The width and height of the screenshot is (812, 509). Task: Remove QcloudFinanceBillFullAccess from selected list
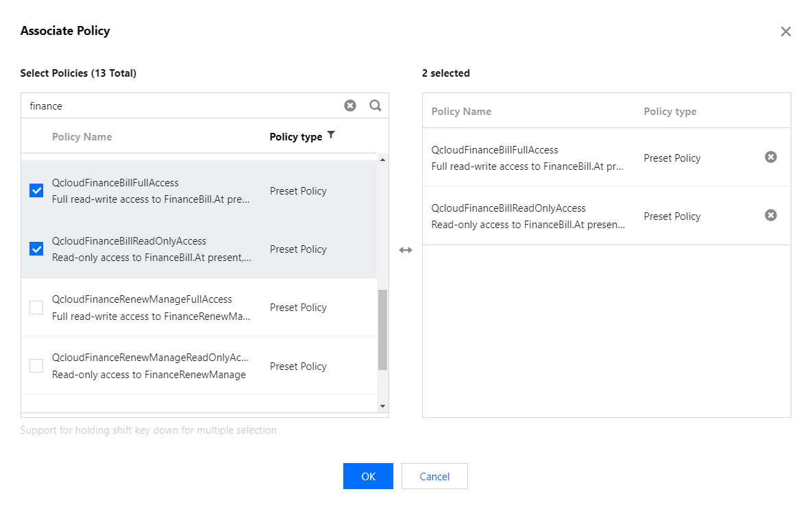771,158
